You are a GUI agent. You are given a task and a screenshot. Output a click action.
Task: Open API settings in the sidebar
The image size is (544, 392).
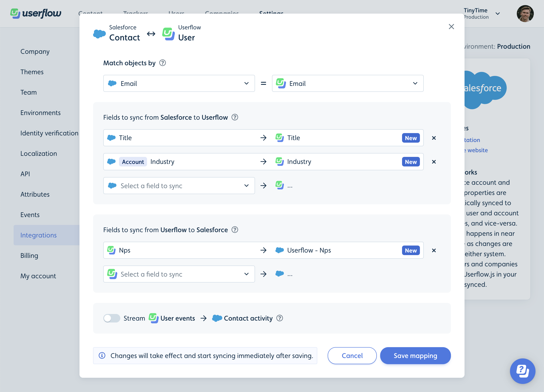pyautogui.click(x=25, y=174)
